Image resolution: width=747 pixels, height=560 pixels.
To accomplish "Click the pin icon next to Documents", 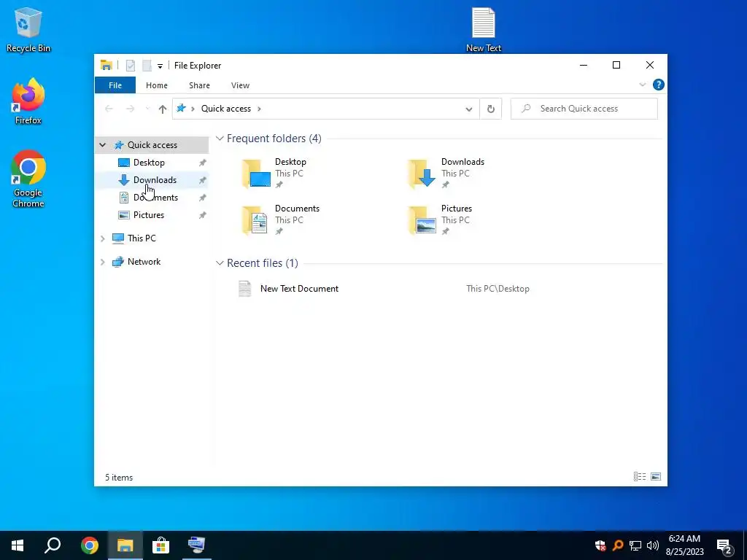I will coord(203,198).
